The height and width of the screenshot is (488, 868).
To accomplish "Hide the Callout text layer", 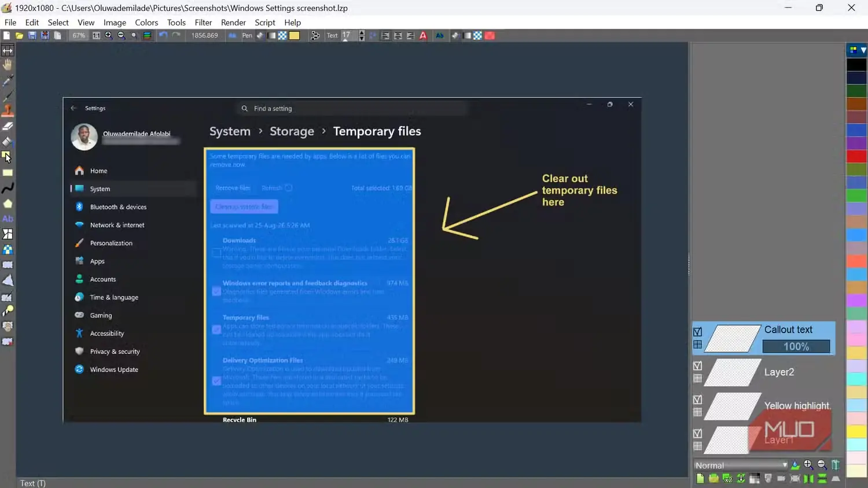I will [x=698, y=332].
